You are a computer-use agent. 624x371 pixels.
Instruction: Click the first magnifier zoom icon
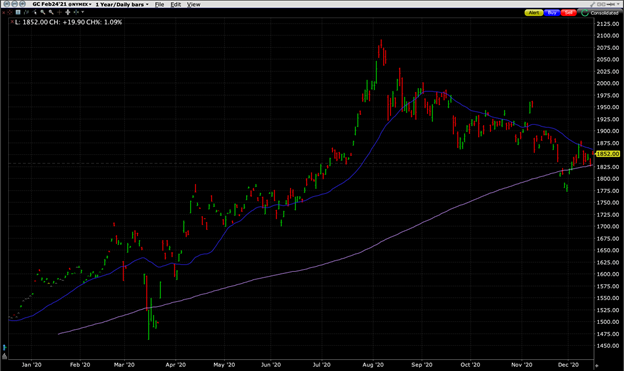click(x=43, y=12)
